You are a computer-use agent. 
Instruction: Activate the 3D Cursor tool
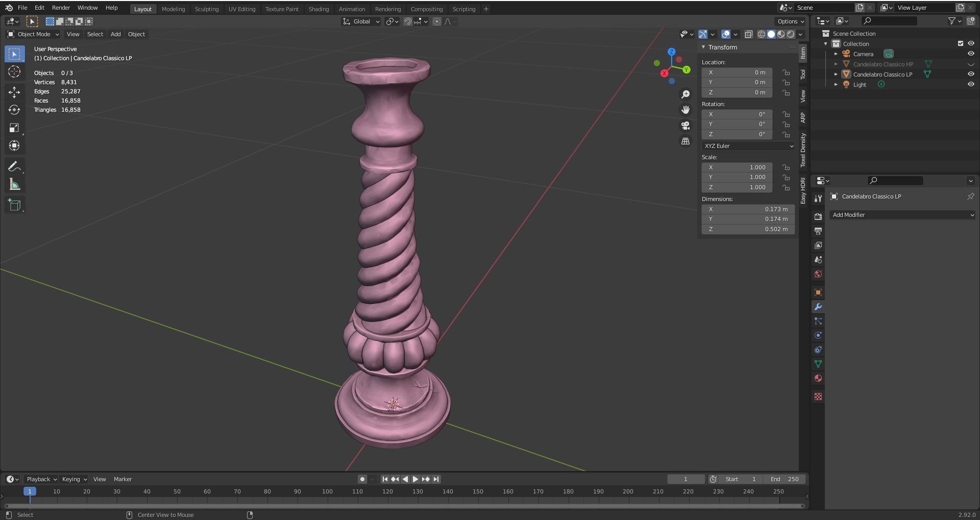pos(14,71)
